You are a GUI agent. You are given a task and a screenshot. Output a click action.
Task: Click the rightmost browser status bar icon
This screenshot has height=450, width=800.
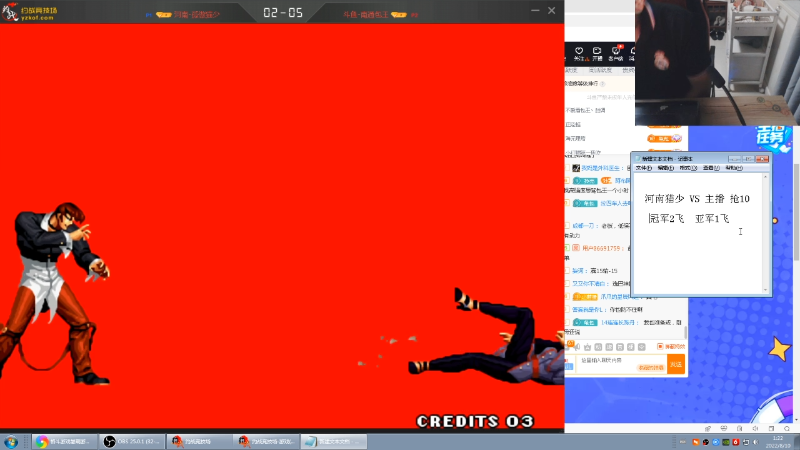787,429
